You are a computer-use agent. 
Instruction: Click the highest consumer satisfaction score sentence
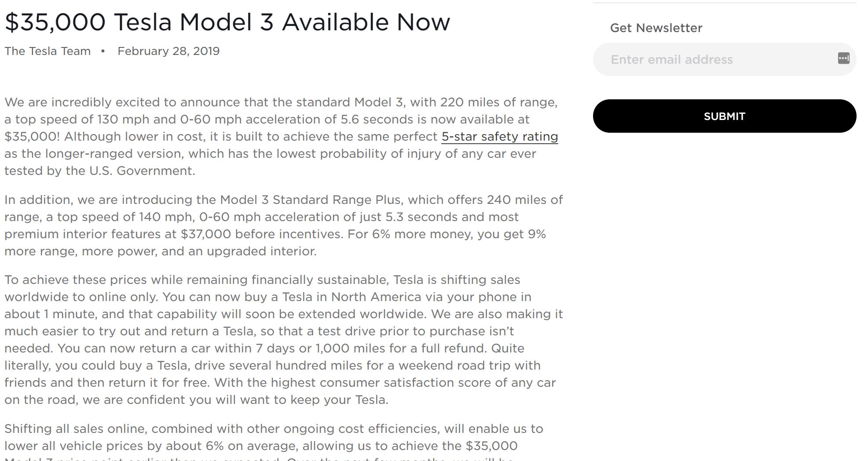click(280, 391)
